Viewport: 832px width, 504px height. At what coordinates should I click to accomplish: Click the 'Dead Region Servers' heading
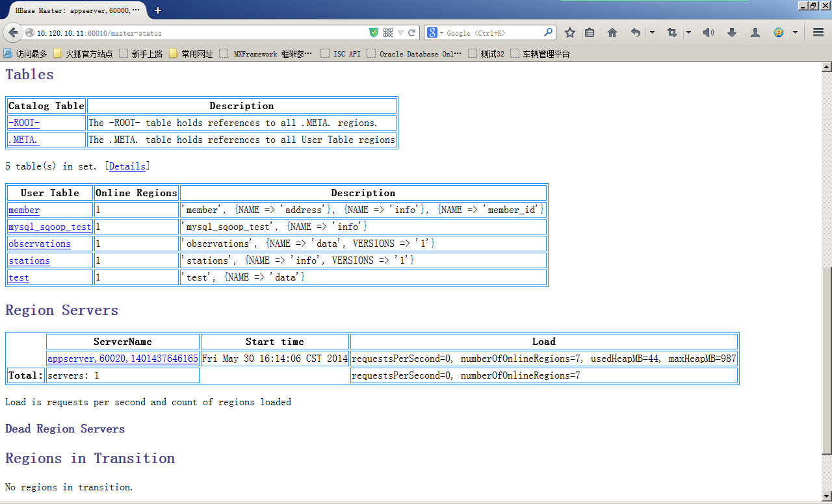pos(65,429)
